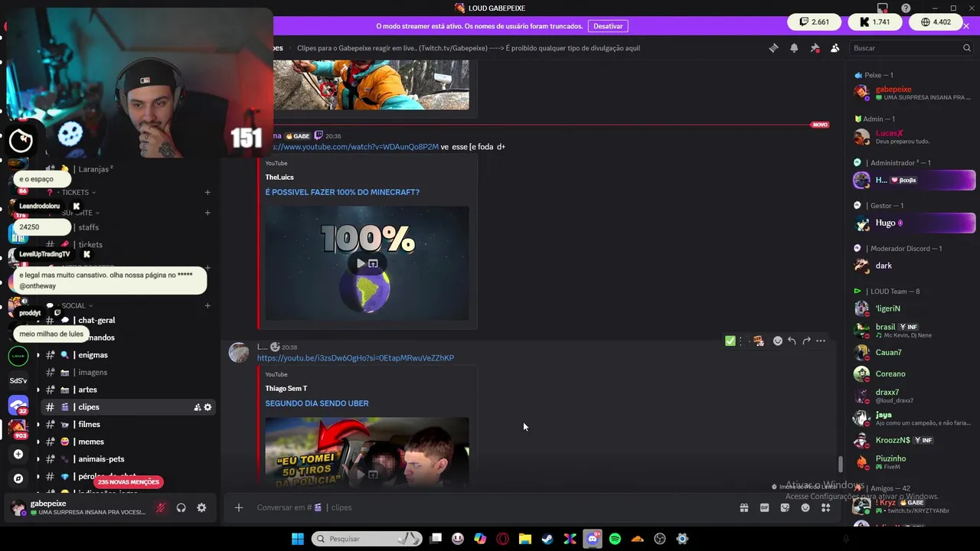
Task: Create channel in SOCIAL category plus
Action: coord(207,306)
